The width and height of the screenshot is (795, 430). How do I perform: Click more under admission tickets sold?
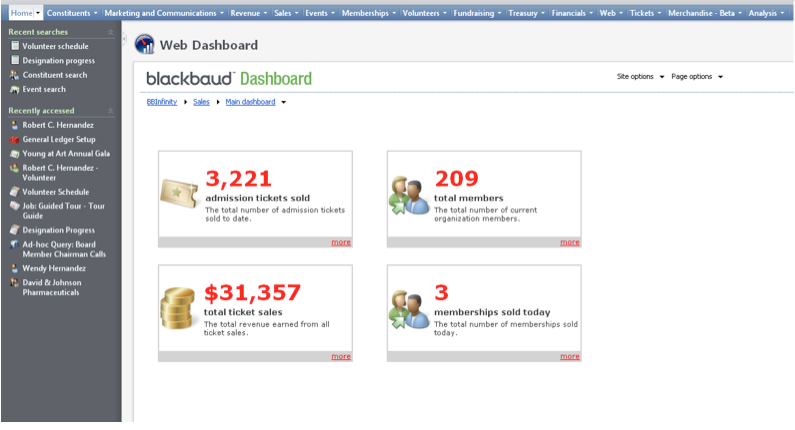(341, 242)
